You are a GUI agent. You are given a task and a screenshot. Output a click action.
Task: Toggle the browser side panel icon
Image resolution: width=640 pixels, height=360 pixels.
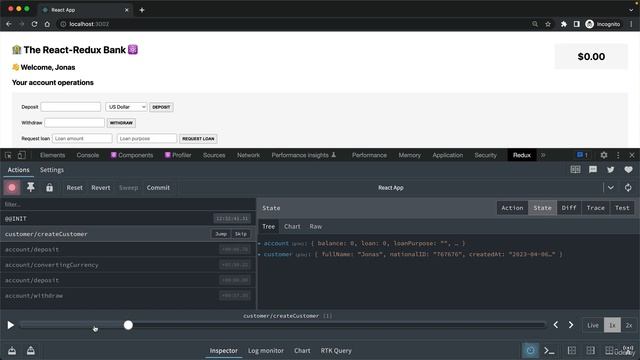coord(576,24)
